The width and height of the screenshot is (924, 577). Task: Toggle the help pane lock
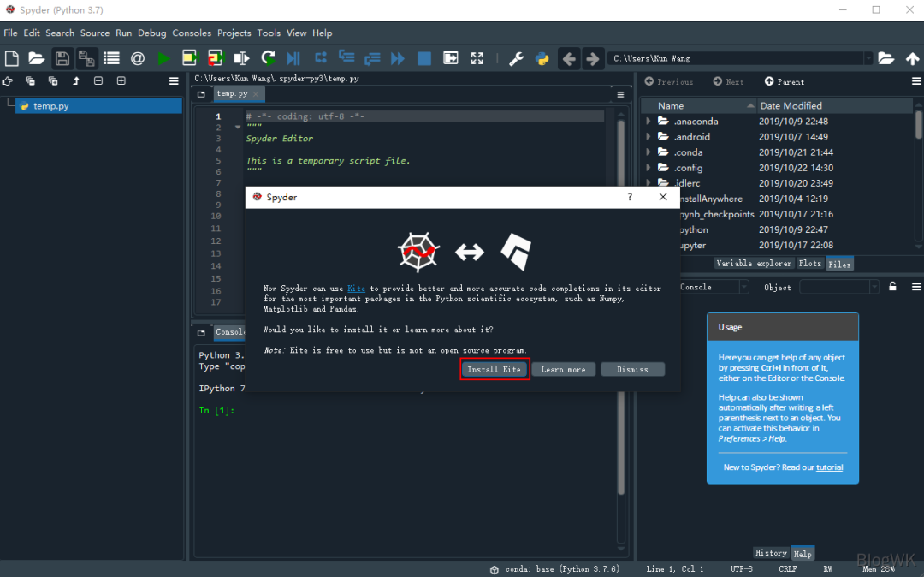(892, 287)
